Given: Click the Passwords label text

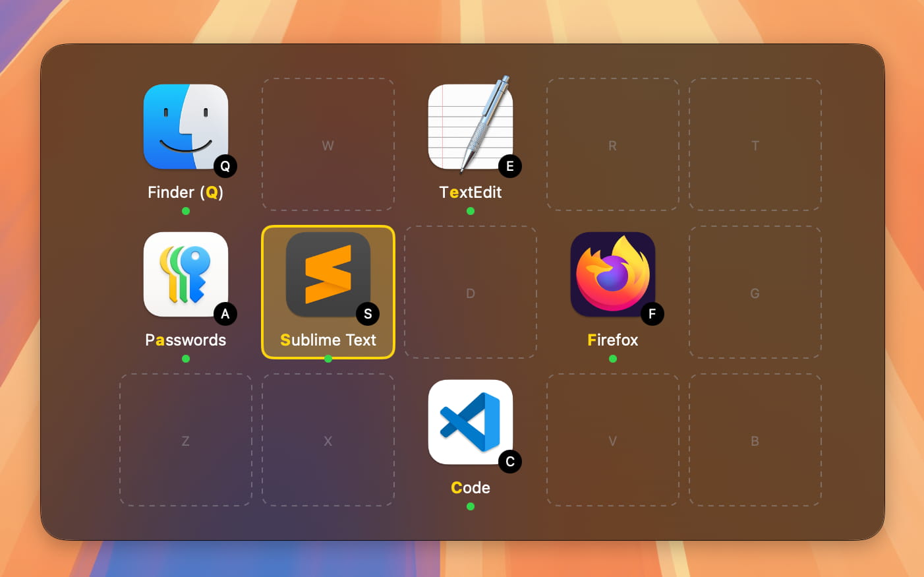Looking at the screenshot, I should click(186, 340).
